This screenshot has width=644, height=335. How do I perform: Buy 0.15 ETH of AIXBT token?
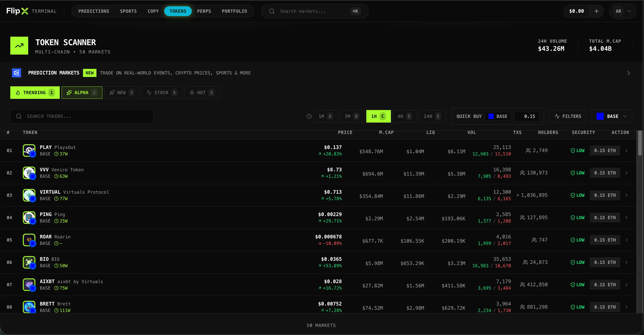click(x=605, y=284)
